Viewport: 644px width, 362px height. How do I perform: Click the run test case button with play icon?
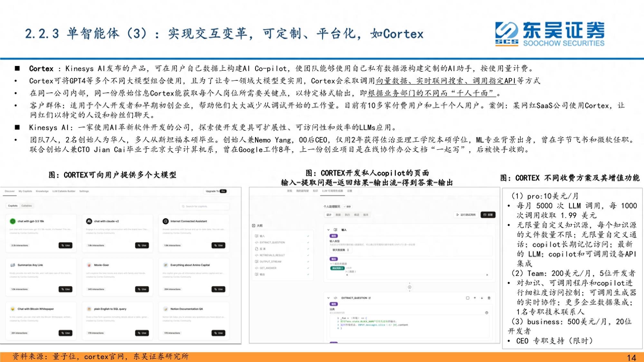tap(466, 215)
